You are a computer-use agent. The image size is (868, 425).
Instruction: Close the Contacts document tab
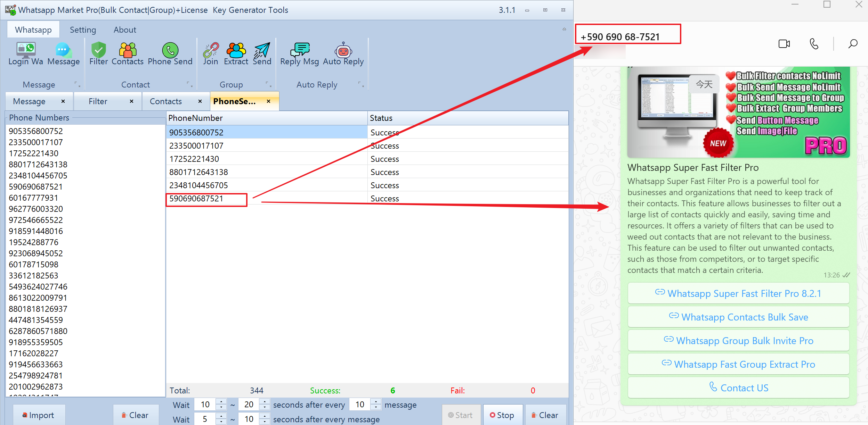click(x=200, y=101)
